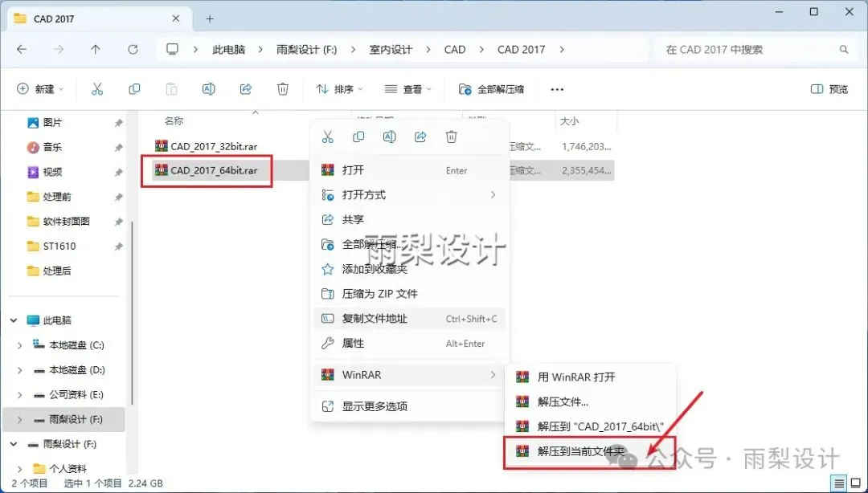Click the PC monitor icon in the address bar
868x493 pixels.
click(x=173, y=49)
